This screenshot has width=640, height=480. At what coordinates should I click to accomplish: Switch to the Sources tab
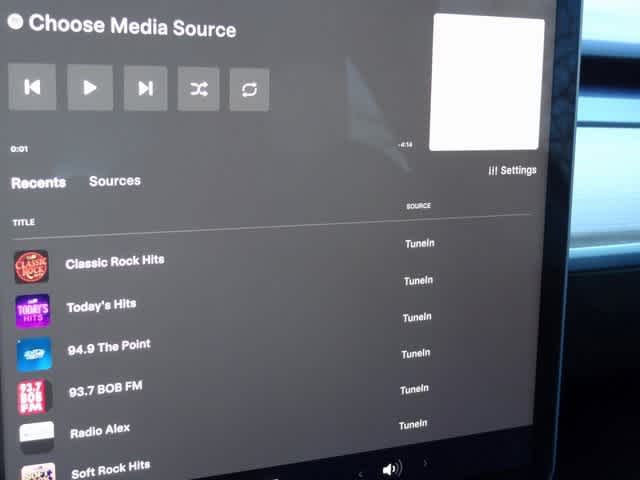[x=115, y=181]
